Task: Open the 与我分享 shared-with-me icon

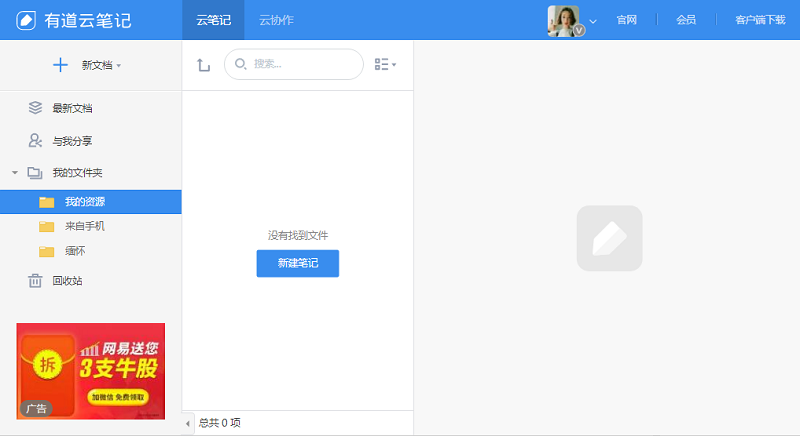Action: (36, 141)
